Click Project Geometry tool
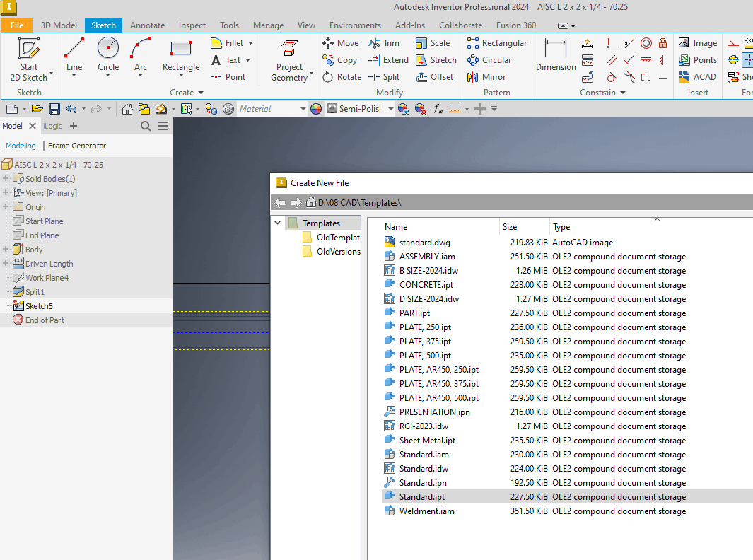 (x=289, y=61)
